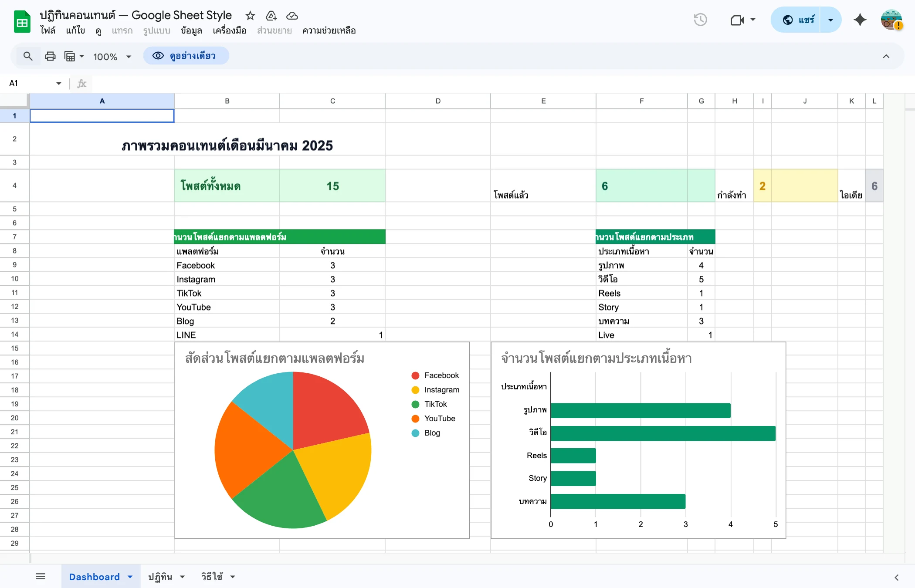Toggle the star to favorite the spreadsheet
Viewport: 915px width, 588px height.
coord(250,16)
